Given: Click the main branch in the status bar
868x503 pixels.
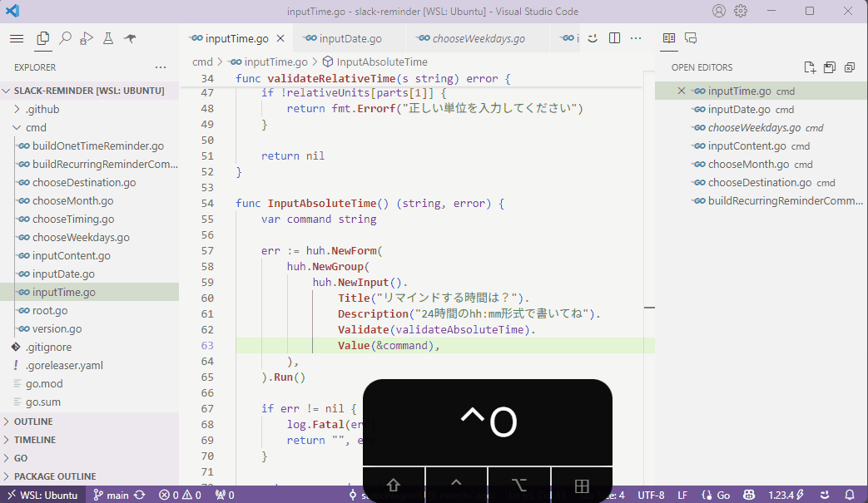Looking at the screenshot, I should tap(111, 495).
